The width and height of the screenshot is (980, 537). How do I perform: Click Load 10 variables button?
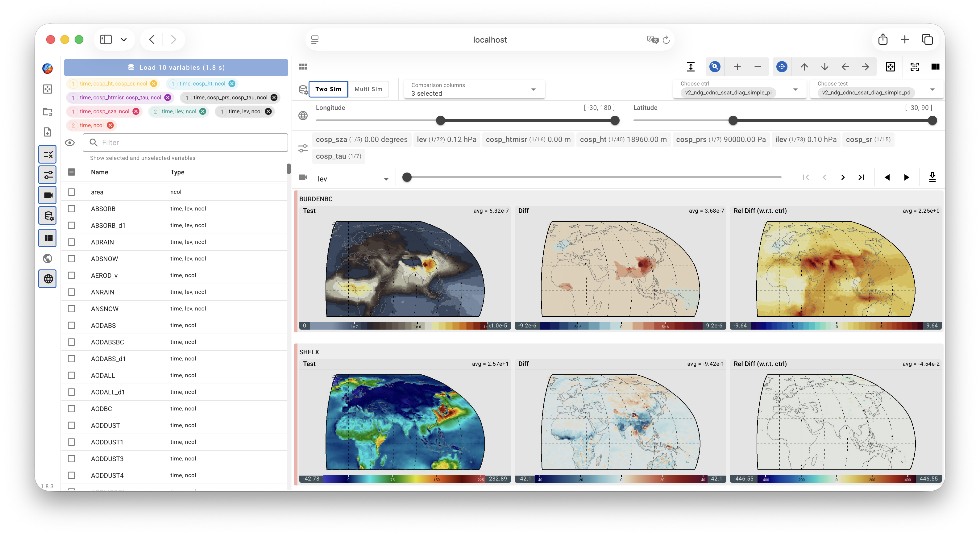[x=176, y=67]
